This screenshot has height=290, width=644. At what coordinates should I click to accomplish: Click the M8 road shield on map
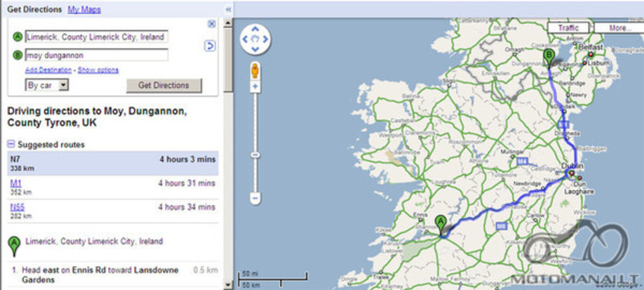point(501,226)
